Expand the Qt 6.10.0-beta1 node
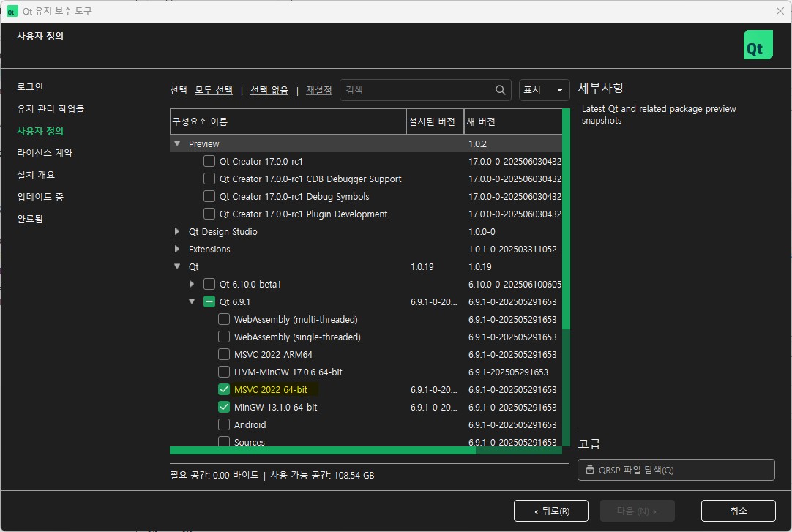Image resolution: width=792 pixels, height=532 pixels. click(x=192, y=284)
